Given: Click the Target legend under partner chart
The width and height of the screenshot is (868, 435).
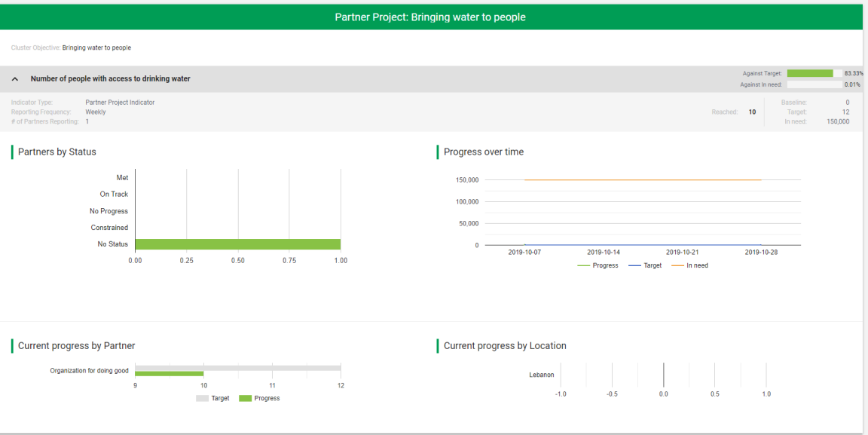Looking at the screenshot, I should (x=212, y=398).
